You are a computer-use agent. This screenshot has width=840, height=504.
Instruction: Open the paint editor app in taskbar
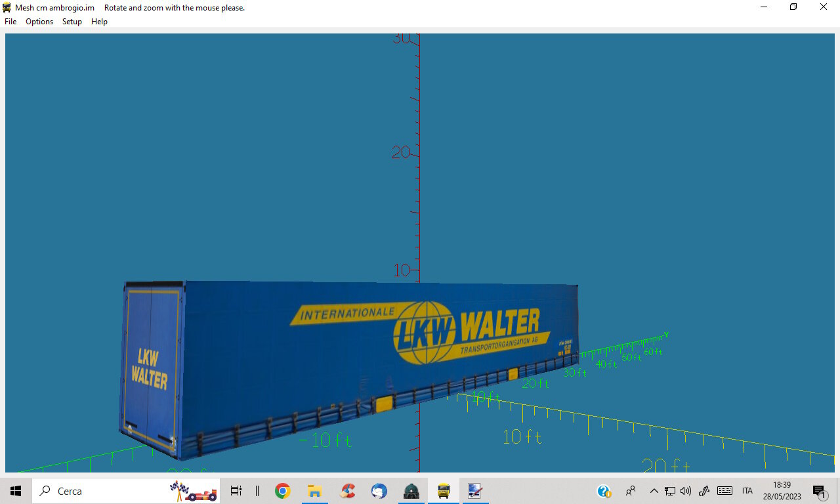tap(475, 491)
